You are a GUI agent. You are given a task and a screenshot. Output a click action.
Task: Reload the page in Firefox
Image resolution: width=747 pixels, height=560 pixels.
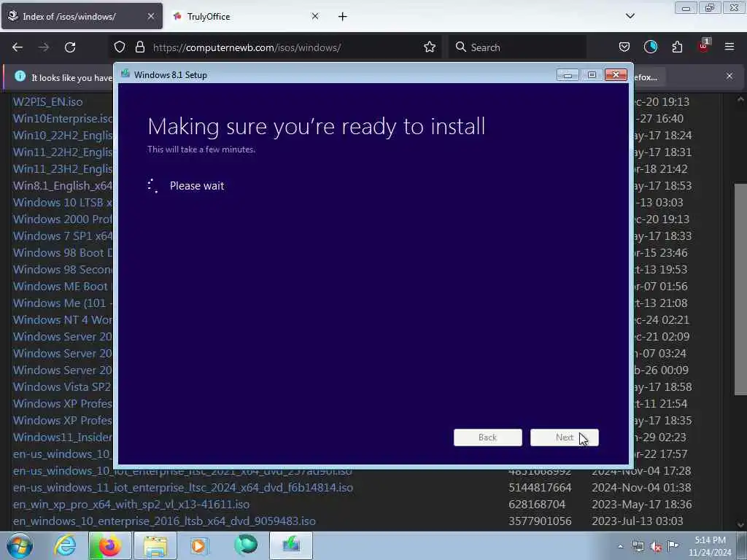(x=70, y=47)
